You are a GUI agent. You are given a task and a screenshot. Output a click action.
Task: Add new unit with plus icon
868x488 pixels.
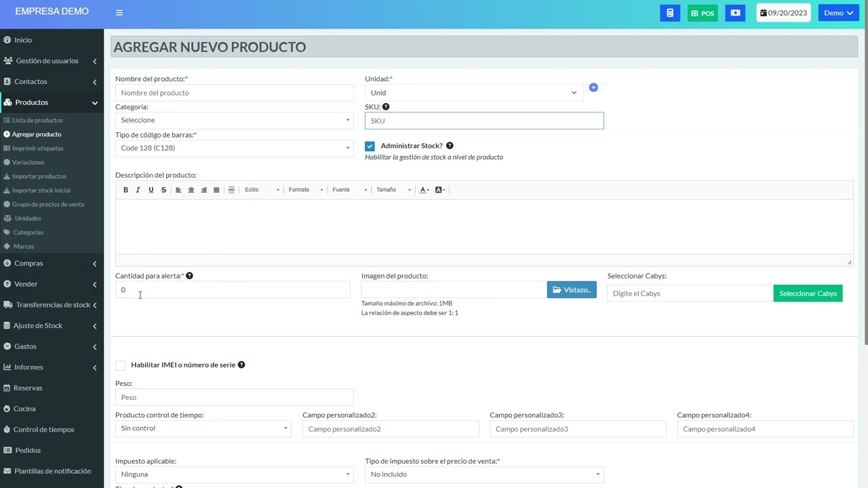[x=593, y=87]
